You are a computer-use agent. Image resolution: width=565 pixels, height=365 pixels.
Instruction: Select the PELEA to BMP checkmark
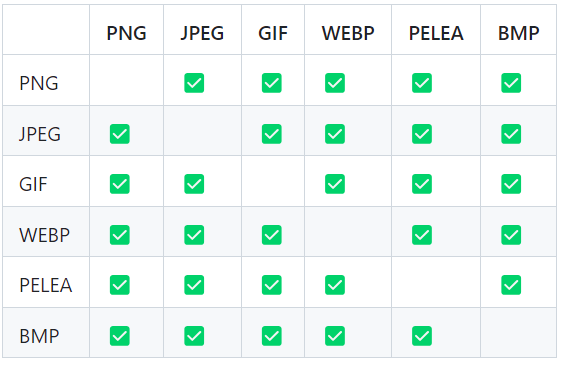[511, 285]
